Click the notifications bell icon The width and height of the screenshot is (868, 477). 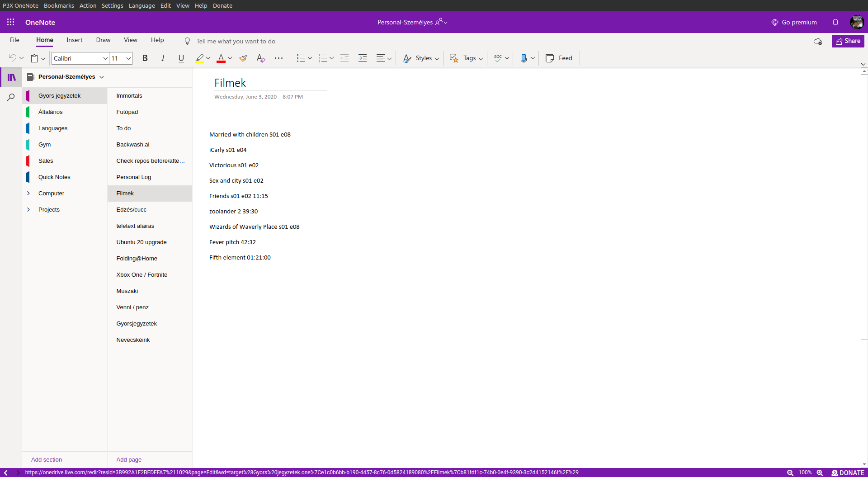(x=835, y=22)
